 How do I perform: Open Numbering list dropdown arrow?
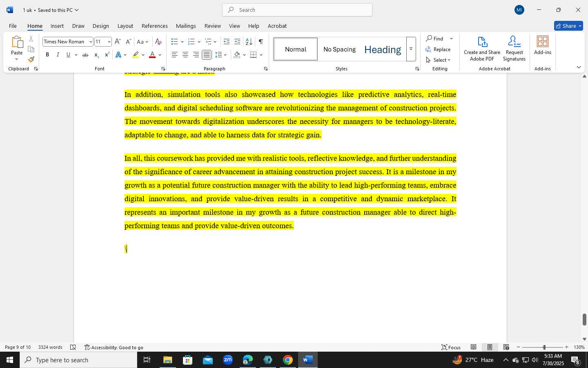[x=199, y=42]
